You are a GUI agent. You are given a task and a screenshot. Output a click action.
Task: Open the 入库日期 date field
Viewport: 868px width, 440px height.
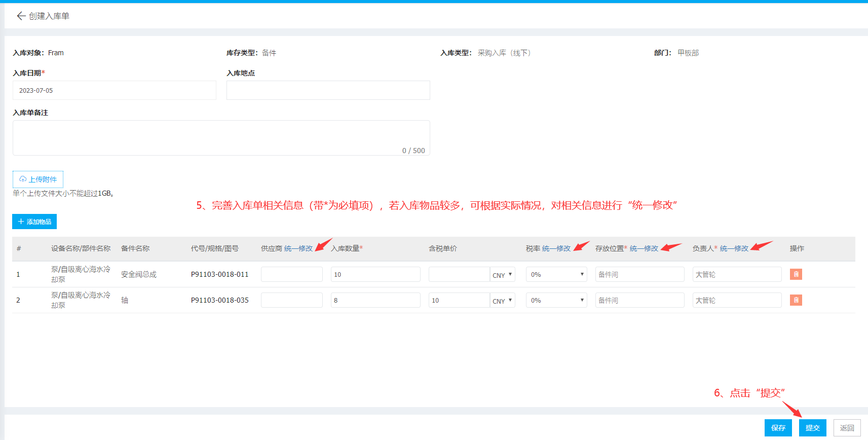click(x=115, y=90)
